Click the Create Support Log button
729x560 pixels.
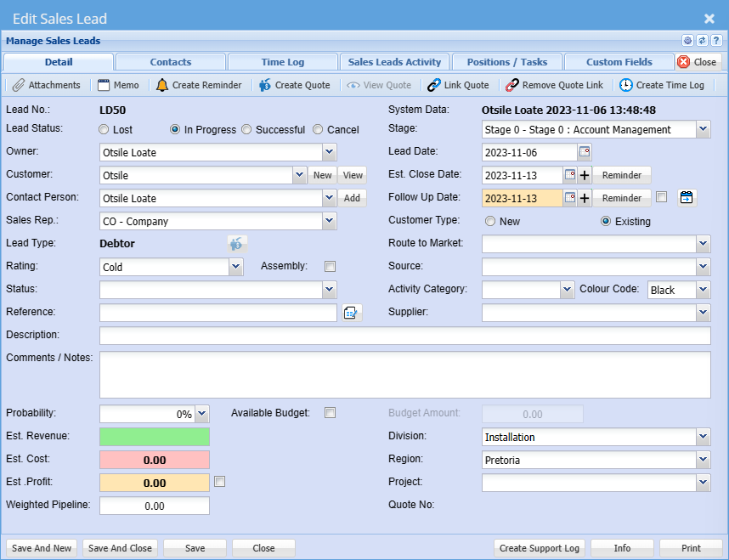click(540, 548)
